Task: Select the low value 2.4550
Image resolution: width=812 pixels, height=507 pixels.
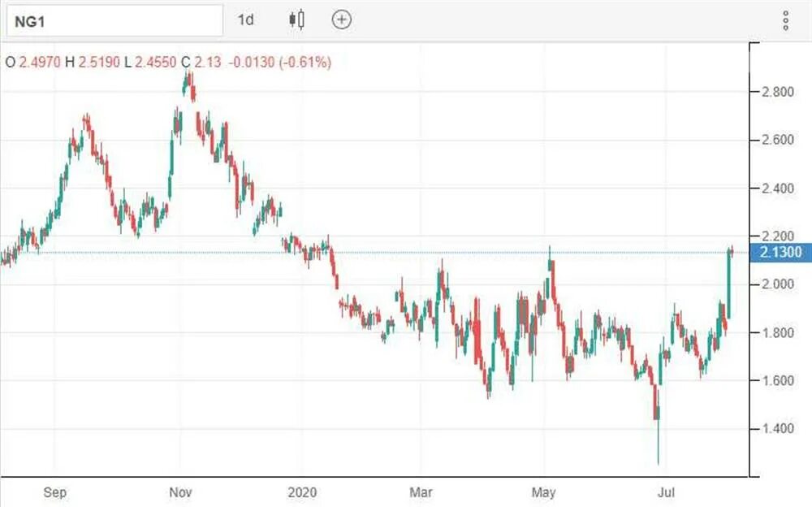Action: pyautogui.click(x=155, y=63)
